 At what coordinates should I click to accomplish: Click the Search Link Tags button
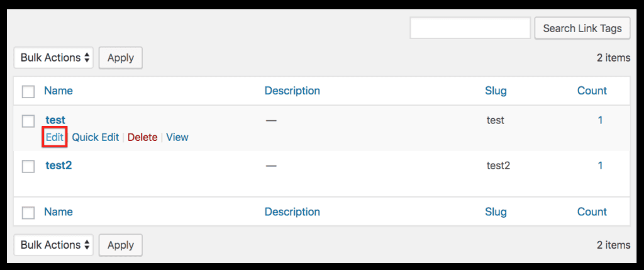582,28
